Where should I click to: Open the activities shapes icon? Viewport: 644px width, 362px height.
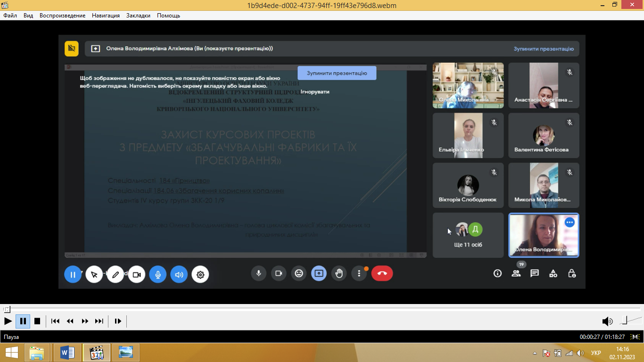[x=553, y=273]
